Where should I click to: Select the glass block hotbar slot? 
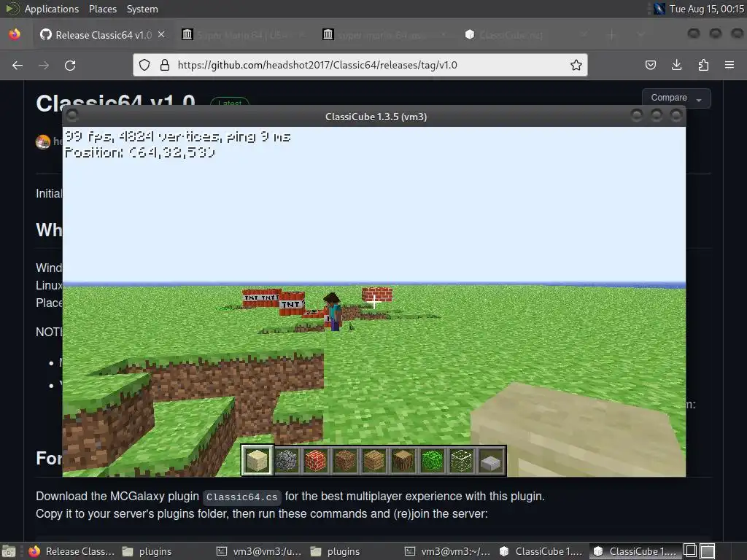(461, 461)
